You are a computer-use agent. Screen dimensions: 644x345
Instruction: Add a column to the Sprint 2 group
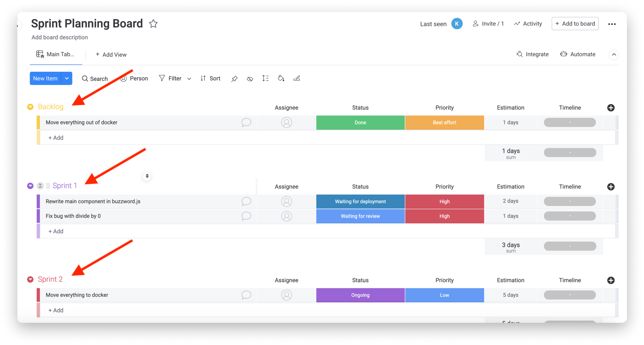pyautogui.click(x=611, y=280)
